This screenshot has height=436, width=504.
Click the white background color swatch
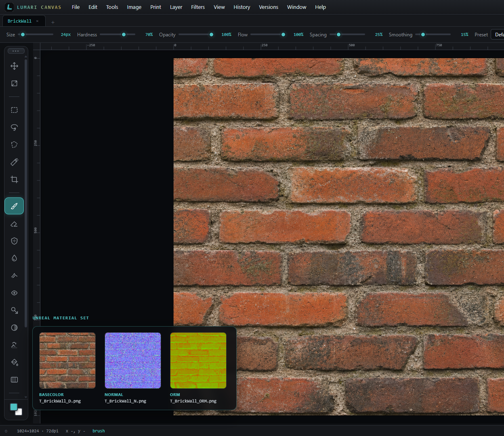click(x=19, y=412)
